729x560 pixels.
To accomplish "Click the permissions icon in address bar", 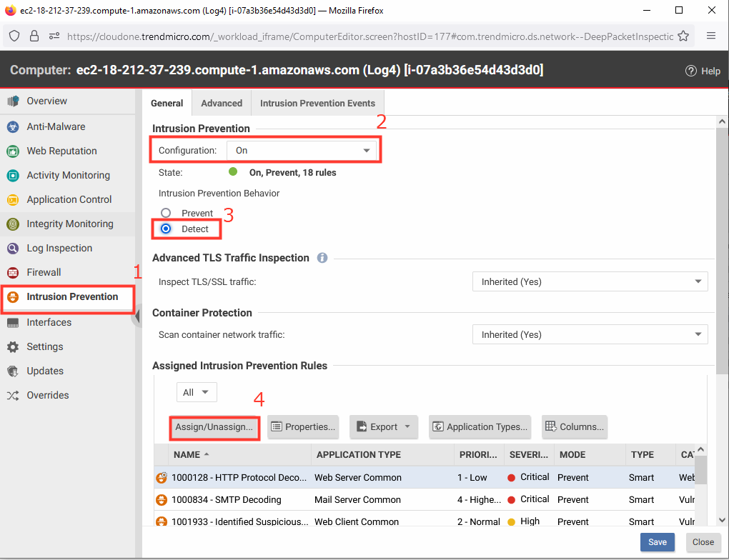I will click(54, 36).
